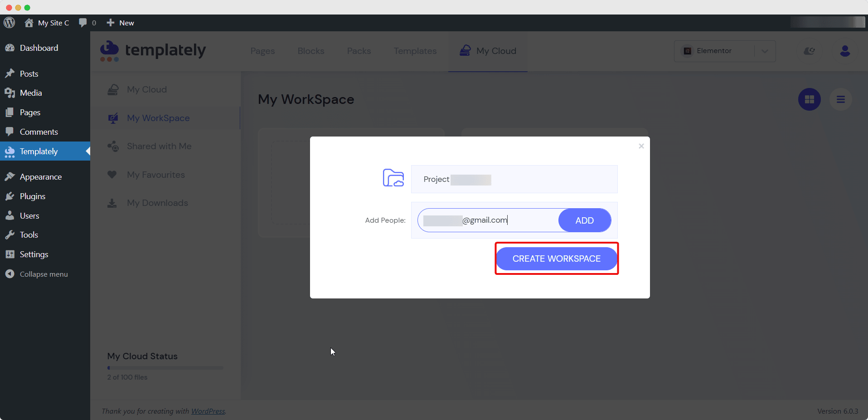Click the My Site C title
Image resolution: width=868 pixels, height=420 pixels.
[x=53, y=23]
